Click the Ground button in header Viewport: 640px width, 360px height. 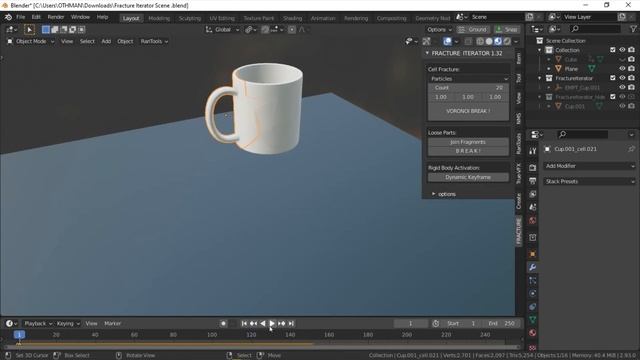(x=473, y=29)
